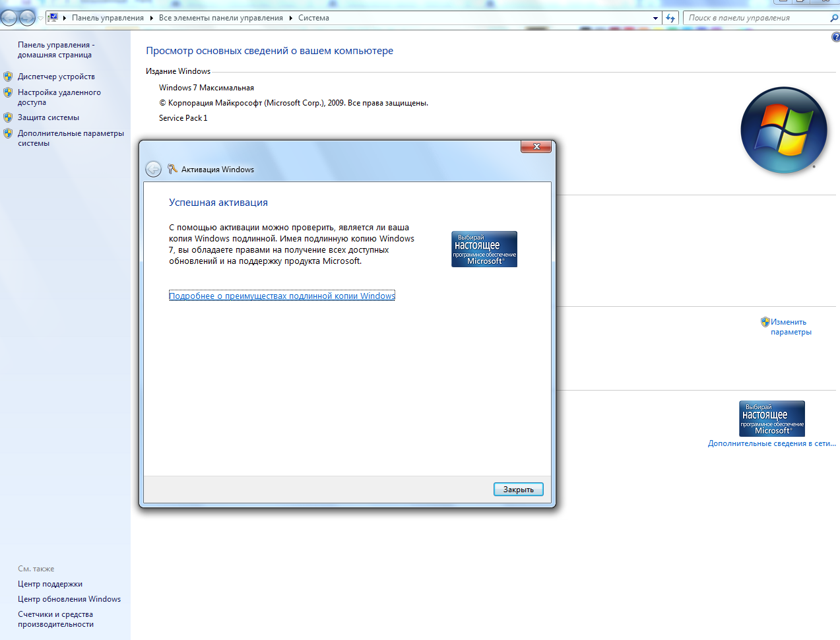Open help via the blue question mark icon
840x640 pixels.
[836, 38]
